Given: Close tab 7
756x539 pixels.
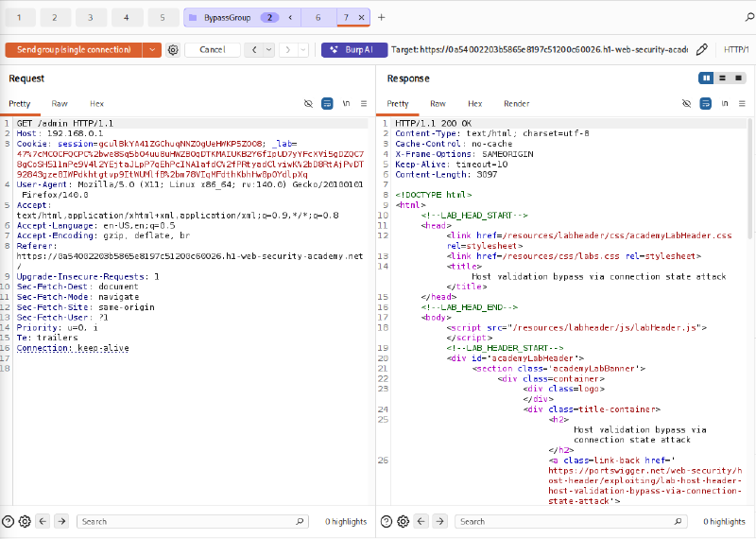Looking at the screenshot, I should pyautogui.click(x=361, y=17).
